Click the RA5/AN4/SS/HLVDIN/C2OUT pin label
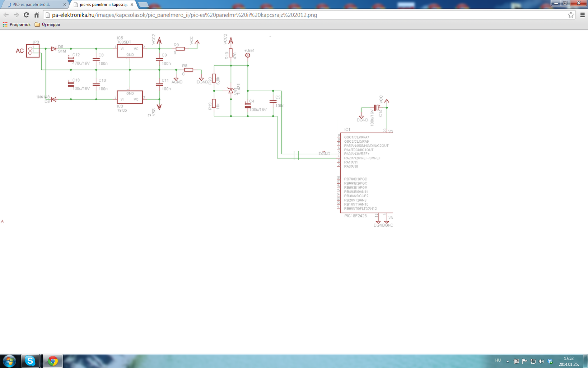This screenshot has height=368, width=588. (366, 146)
